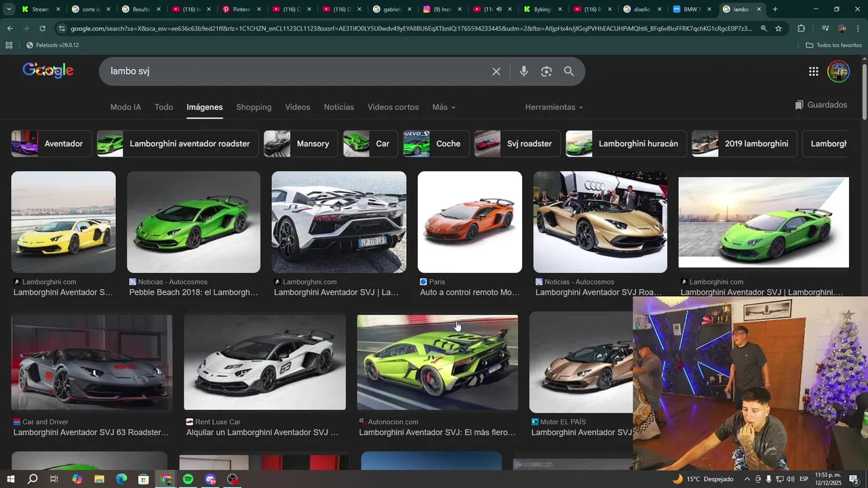This screenshot has height=488, width=868.
Task: Open File Explorer from the taskbar
Action: pyautogui.click(x=99, y=479)
